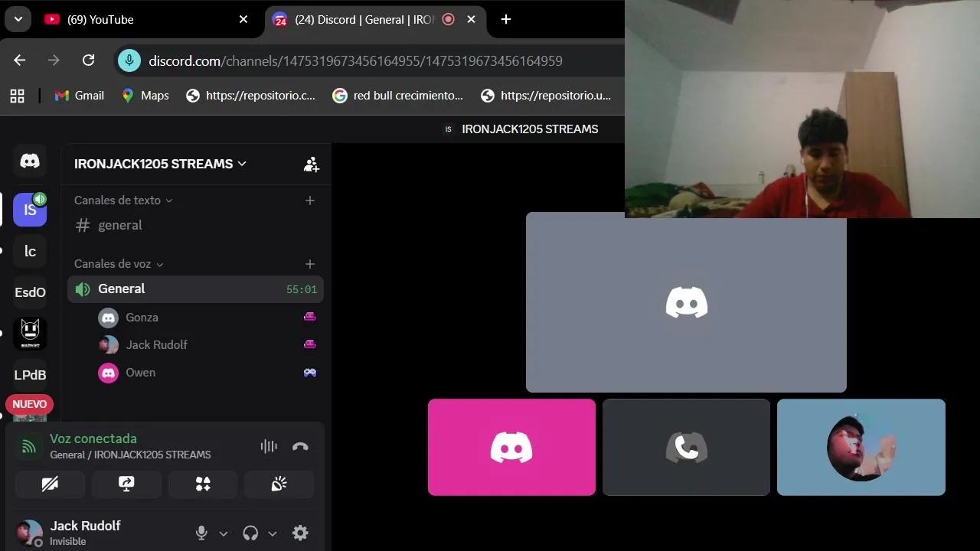Open headphone output device options arrow
The width and height of the screenshot is (980, 551).
pos(273,533)
